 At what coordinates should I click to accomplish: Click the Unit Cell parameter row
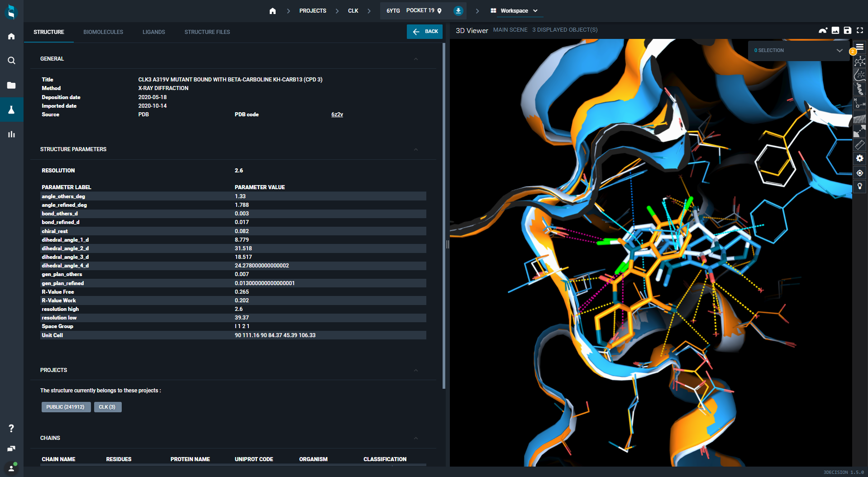233,335
